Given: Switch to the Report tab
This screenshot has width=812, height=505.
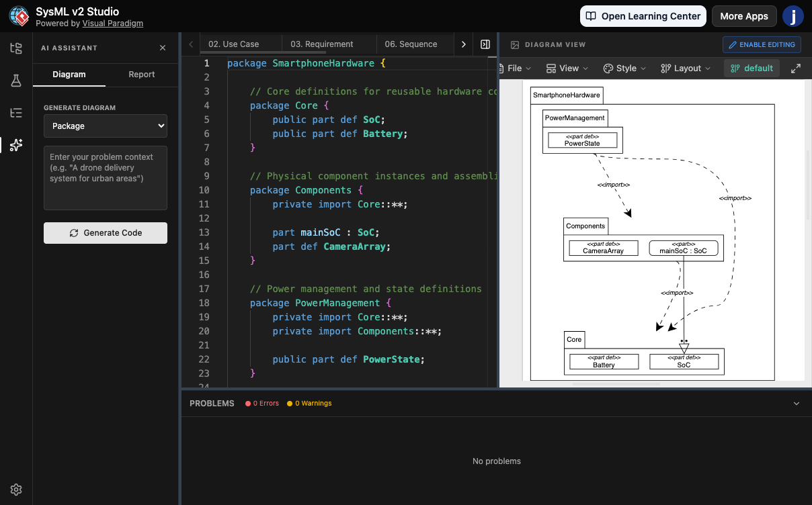Looking at the screenshot, I should click(142, 75).
